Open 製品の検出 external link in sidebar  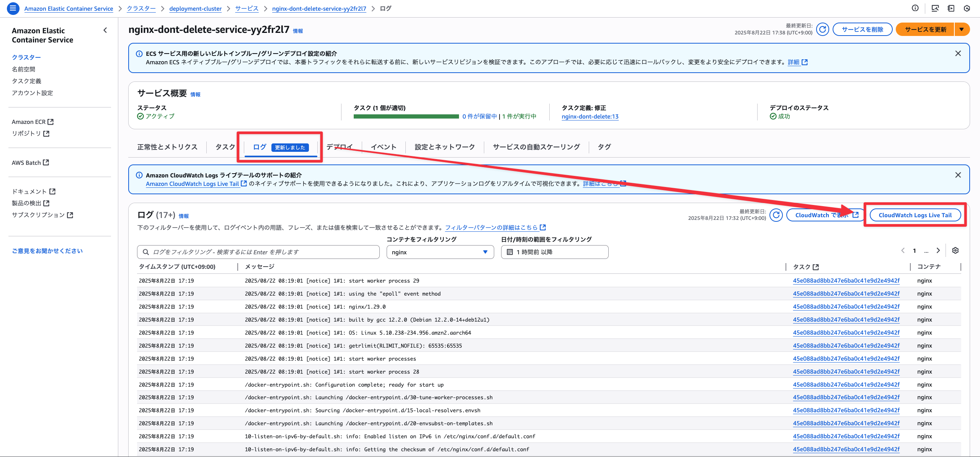[x=31, y=203]
